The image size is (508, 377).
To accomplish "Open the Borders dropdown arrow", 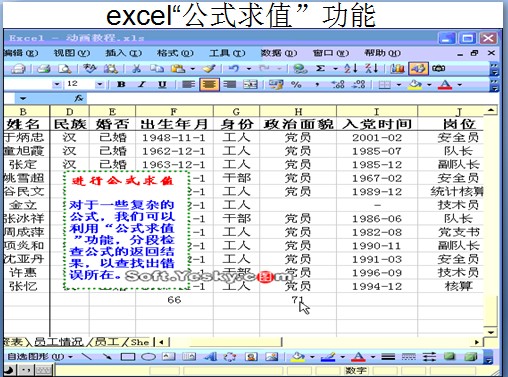I will click(x=399, y=85).
